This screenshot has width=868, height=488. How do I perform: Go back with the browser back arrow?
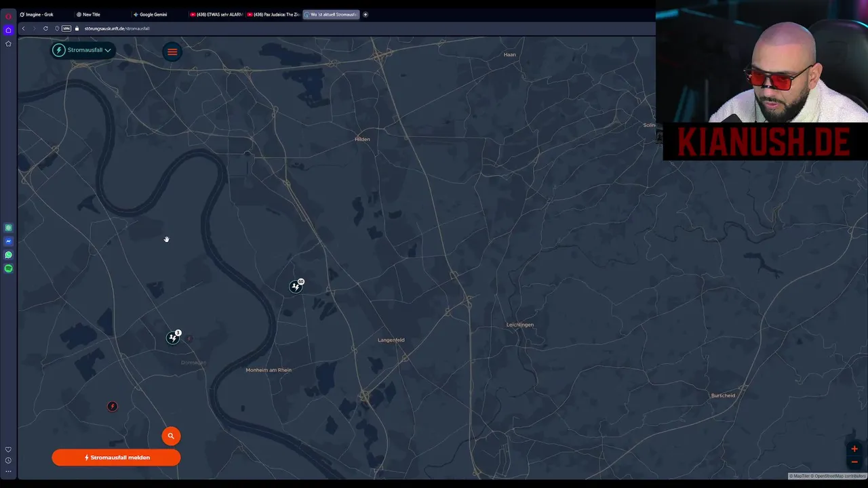(23, 28)
